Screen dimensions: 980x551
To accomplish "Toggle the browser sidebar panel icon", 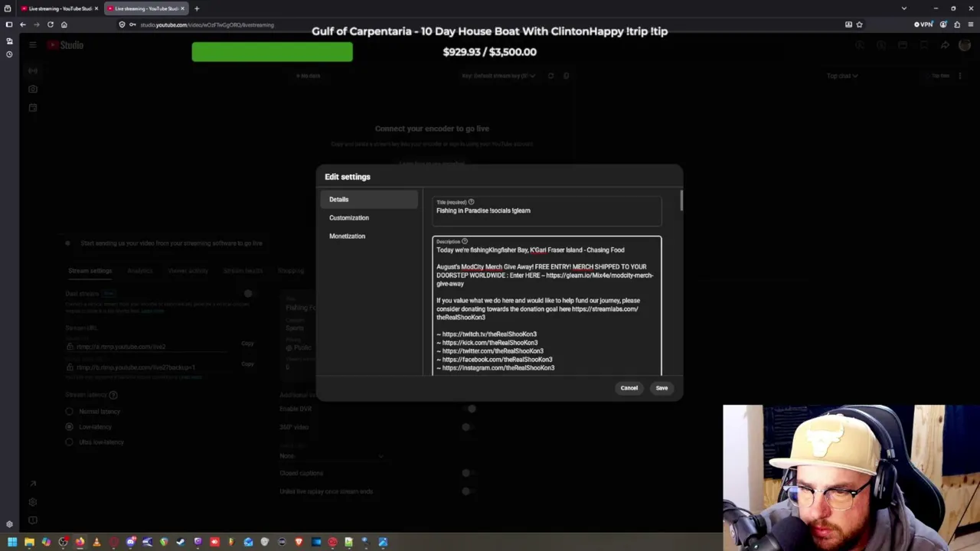I will click(9, 24).
